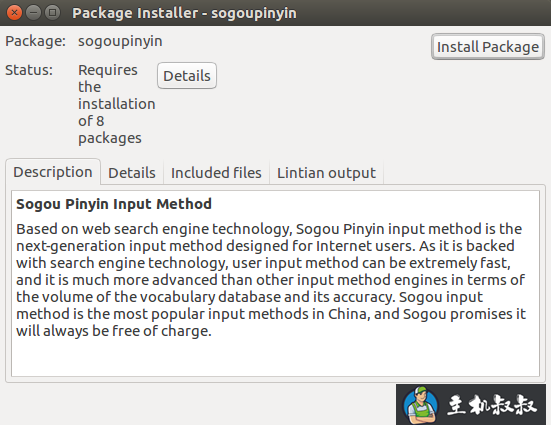Click inside the description paragraph text
This screenshot has height=425, width=551.
coord(271,280)
